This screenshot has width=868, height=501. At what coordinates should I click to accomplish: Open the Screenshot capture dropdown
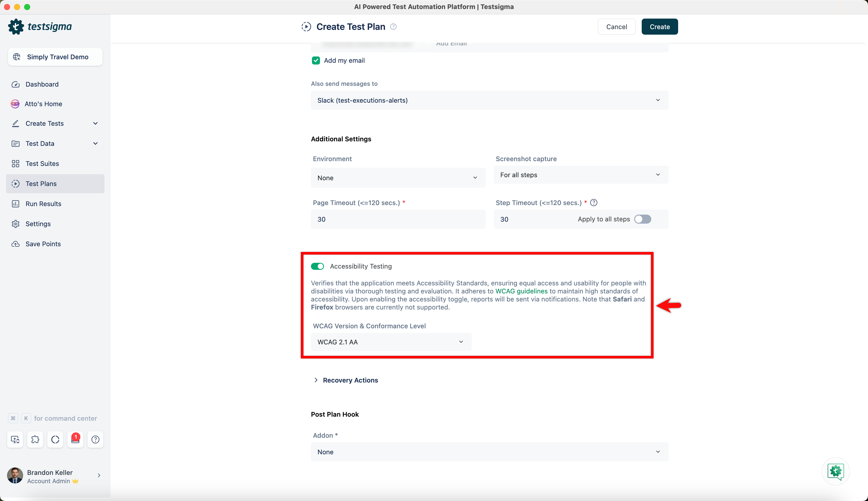pyautogui.click(x=580, y=175)
